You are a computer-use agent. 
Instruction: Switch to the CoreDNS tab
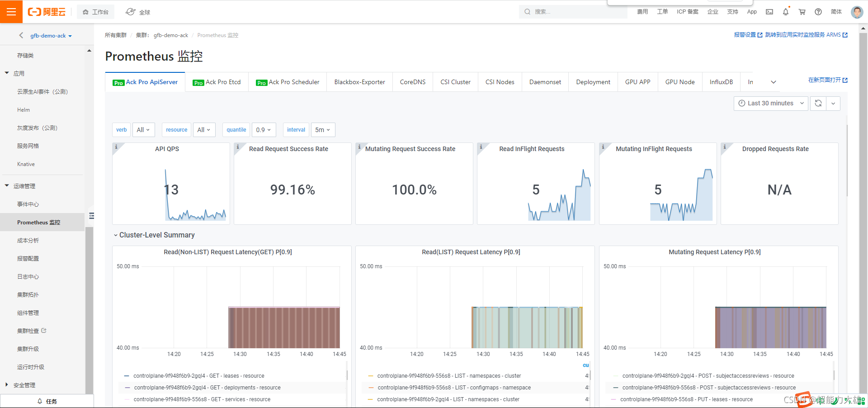[413, 82]
